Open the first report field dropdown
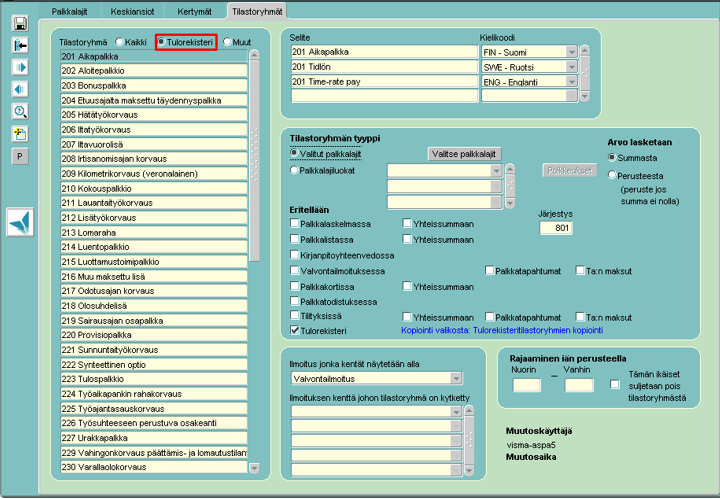720x499 pixels. pyautogui.click(x=456, y=412)
